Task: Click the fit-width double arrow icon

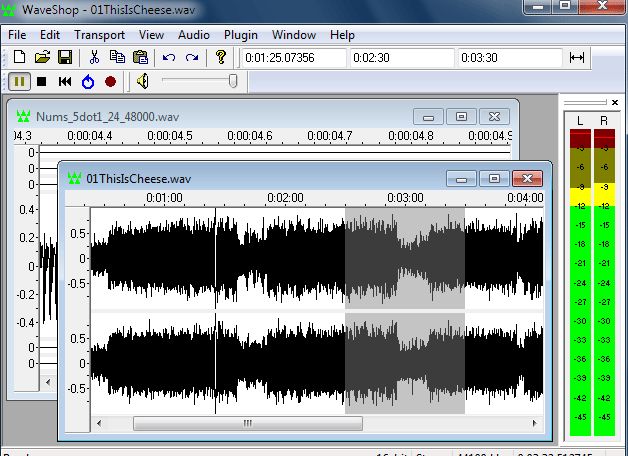Action: click(577, 58)
